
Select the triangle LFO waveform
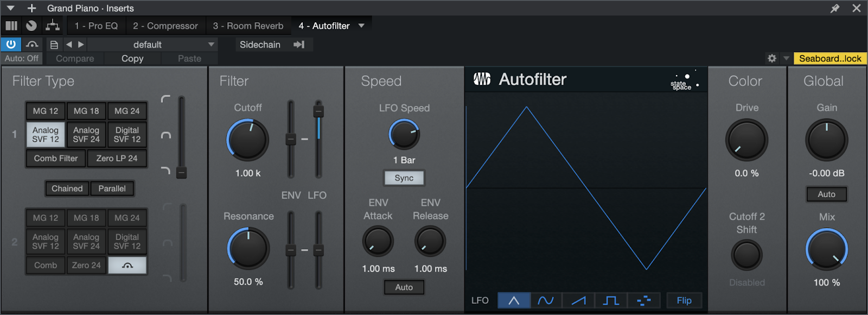tap(514, 300)
